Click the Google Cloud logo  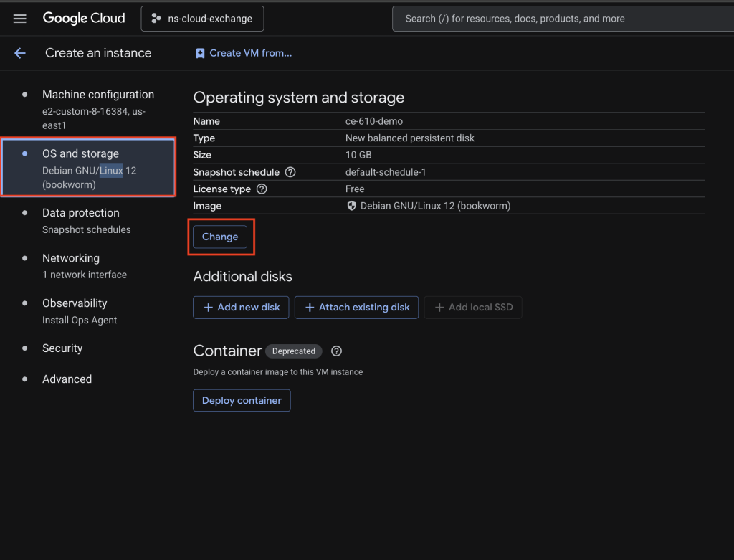click(x=84, y=18)
